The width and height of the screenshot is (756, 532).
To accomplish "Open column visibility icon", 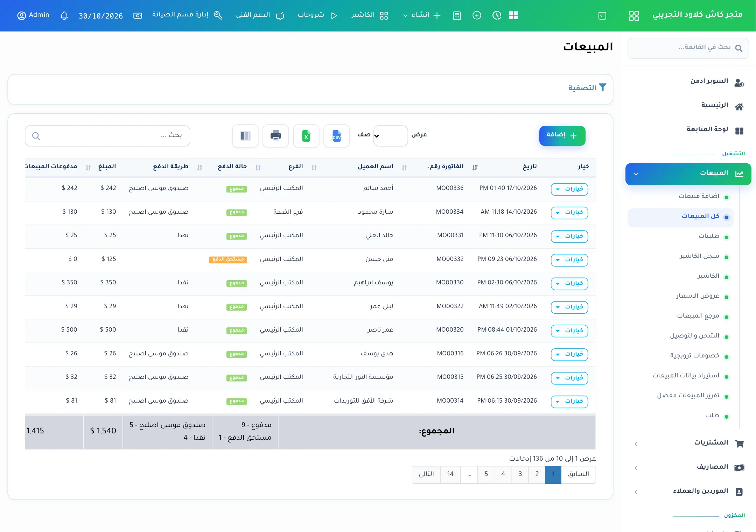I will (245, 136).
